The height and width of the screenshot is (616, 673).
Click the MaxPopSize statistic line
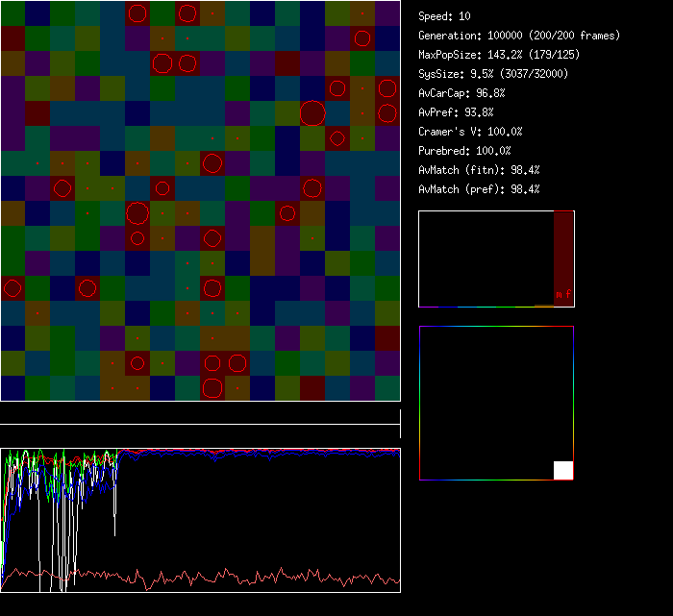(498, 55)
